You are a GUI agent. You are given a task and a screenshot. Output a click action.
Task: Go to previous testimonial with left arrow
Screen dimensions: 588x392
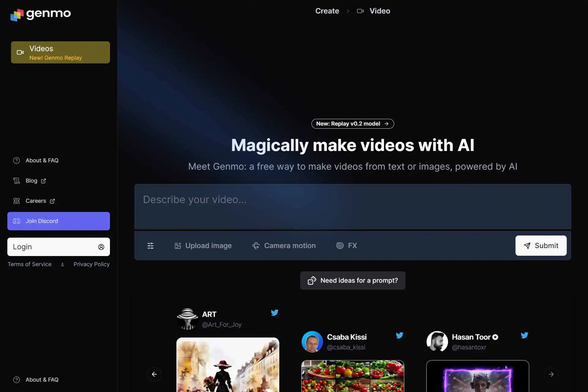(x=154, y=374)
